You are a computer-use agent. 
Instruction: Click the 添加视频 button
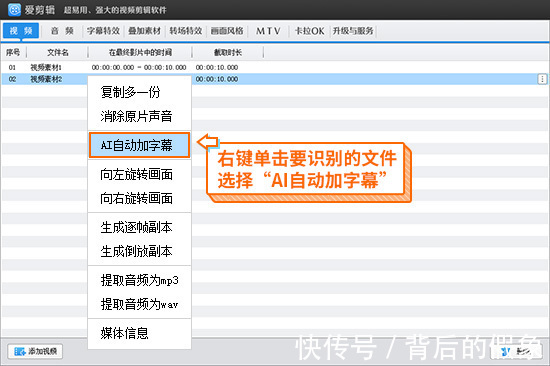35,351
